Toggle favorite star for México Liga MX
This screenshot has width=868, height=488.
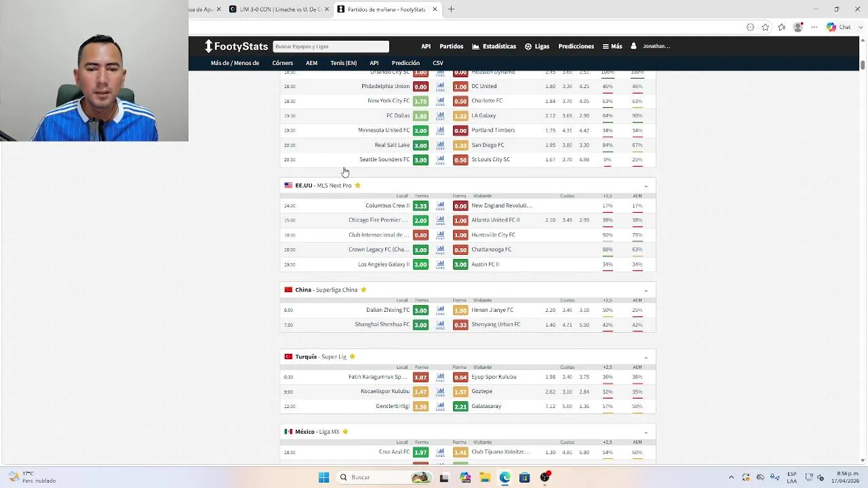click(345, 432)
